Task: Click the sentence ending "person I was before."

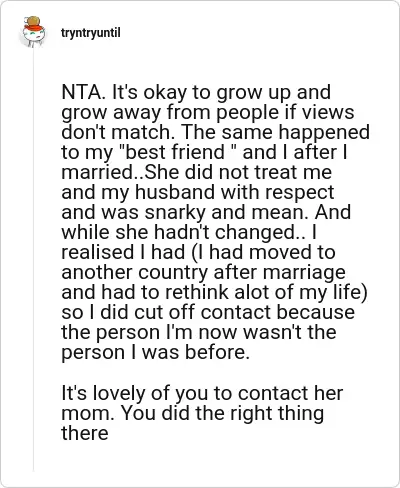Action: pyautogui.click(x=155, y=352)
